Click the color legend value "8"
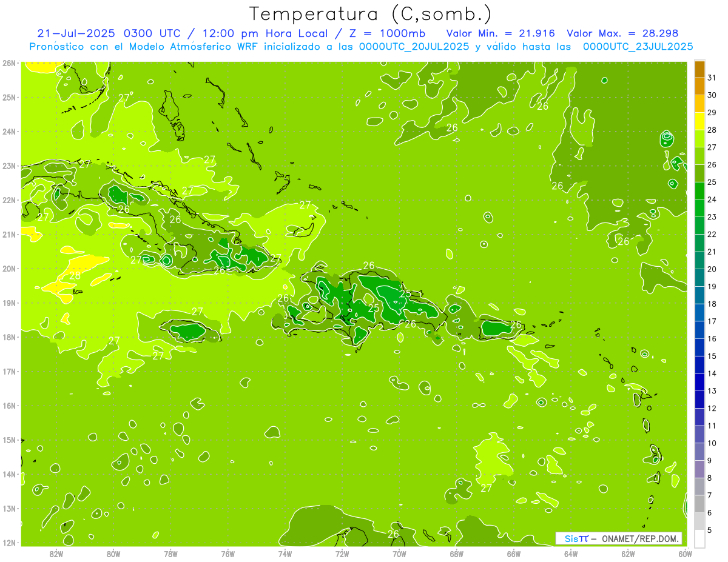Image resolution: width=728 pixels, height=562 pixels. point(710,478)
